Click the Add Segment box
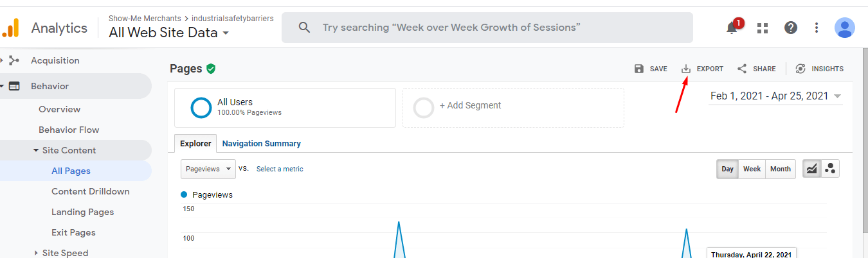Image resolution: width=868 pixels, height=258 pixels. (513, 108)
